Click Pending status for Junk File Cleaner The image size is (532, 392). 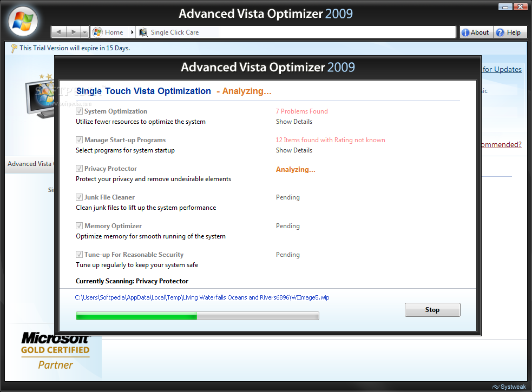tap(288, 197)
